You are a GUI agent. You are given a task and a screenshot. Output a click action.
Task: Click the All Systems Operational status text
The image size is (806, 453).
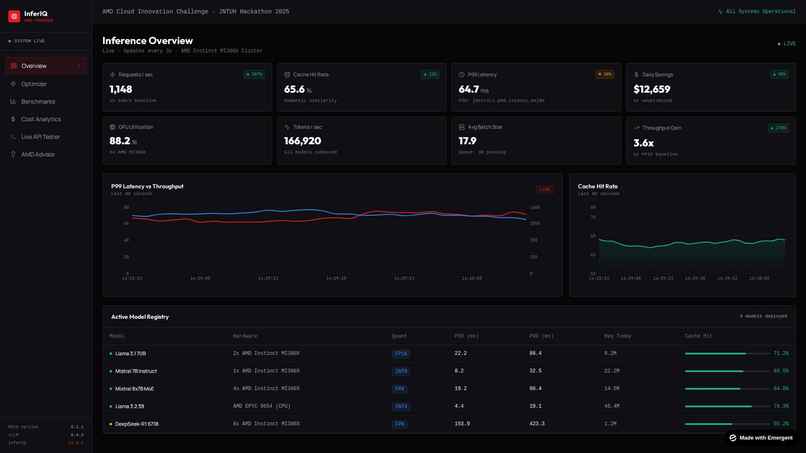pyautogui.click(x=760, y=11)
